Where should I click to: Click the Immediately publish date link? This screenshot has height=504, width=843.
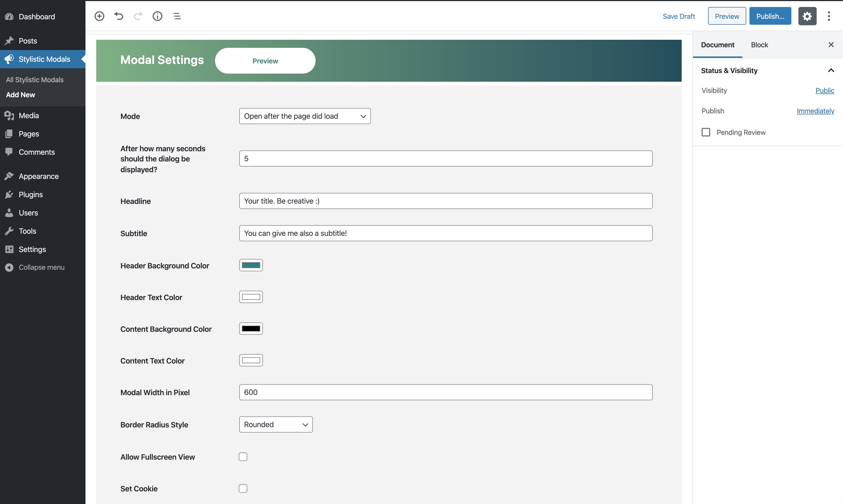tap(815, 111)
